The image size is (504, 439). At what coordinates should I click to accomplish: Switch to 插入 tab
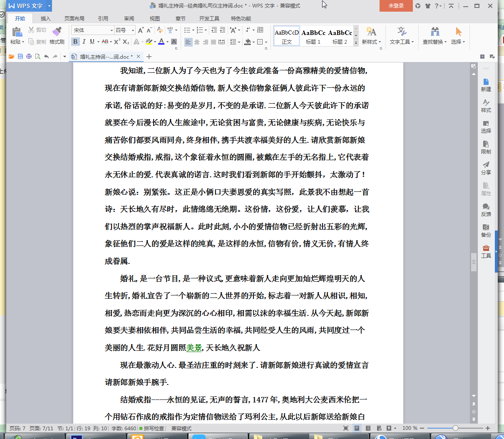tap(45, 18)
